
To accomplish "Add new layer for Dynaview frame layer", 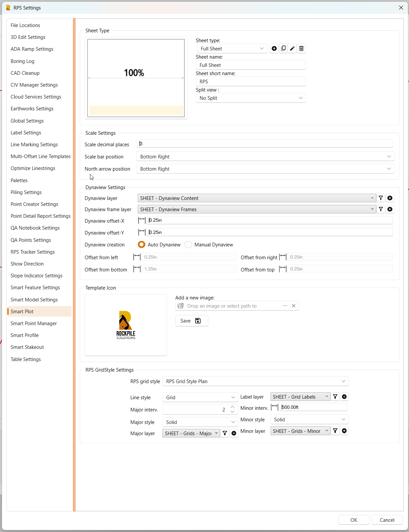I will click(390, 209).
